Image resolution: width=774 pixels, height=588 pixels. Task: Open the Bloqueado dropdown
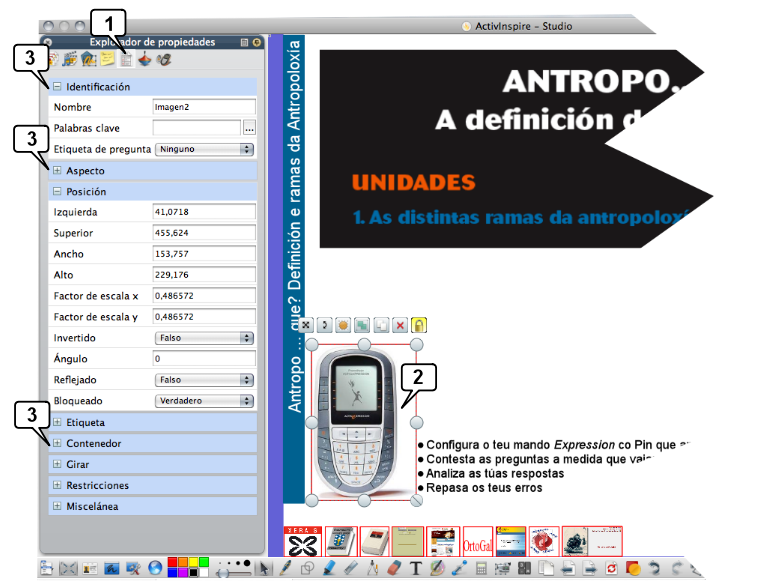(x=204, y=400)
